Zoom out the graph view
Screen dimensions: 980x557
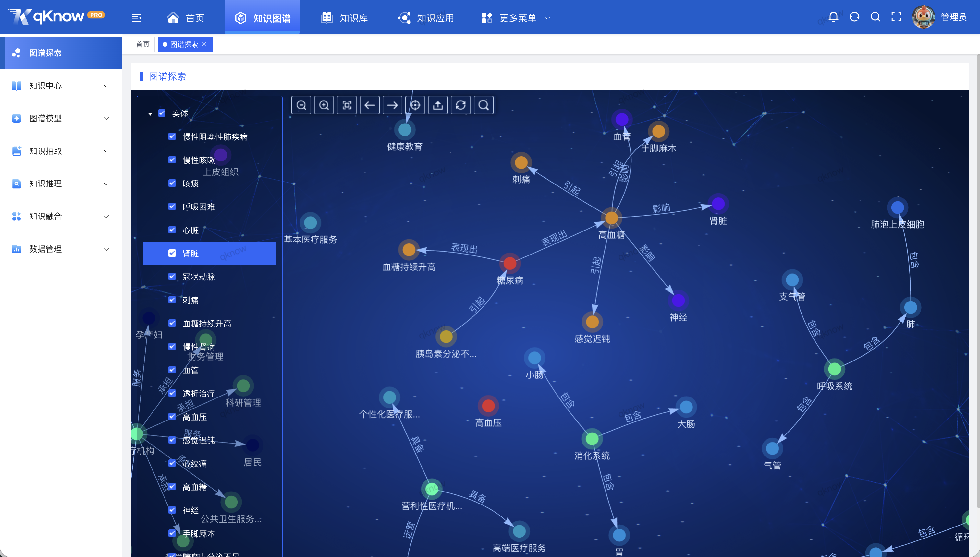[302, 105]
